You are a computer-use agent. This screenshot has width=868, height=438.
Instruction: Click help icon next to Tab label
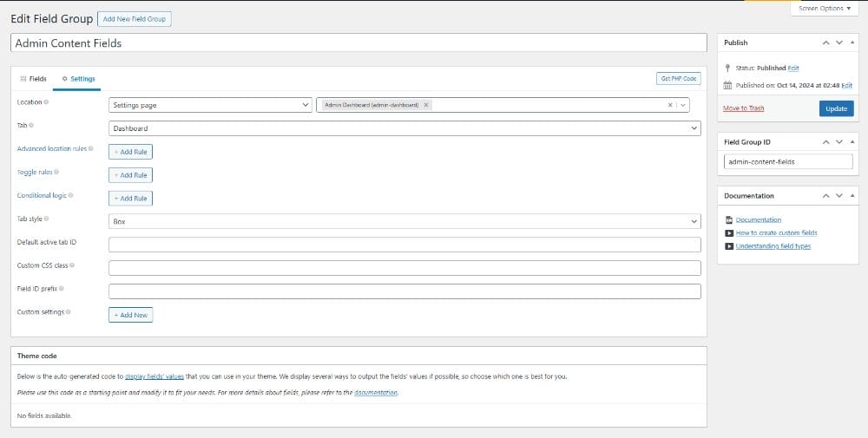tap(31, 126)
